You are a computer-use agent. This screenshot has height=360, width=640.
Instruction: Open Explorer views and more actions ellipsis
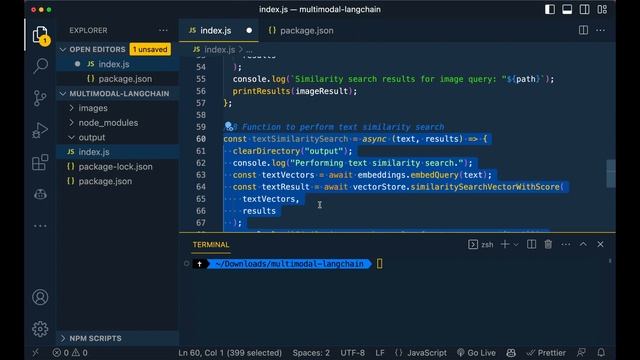tap(163, 30)
